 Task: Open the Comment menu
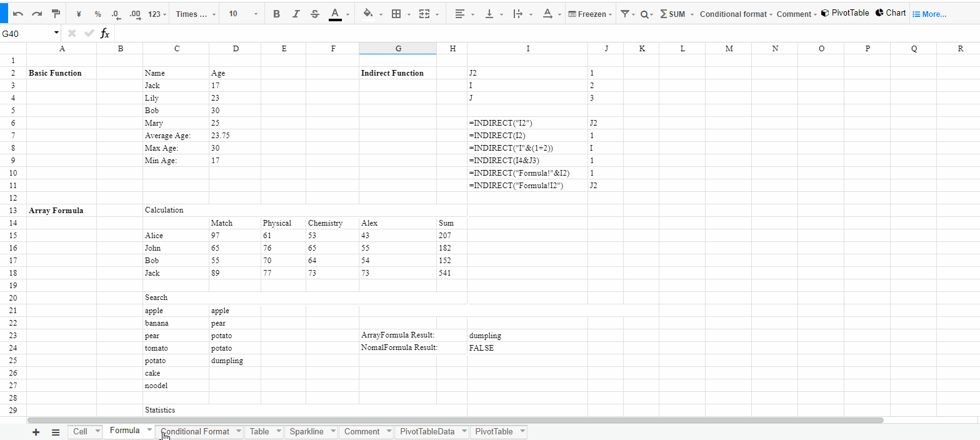pos(797,14)
